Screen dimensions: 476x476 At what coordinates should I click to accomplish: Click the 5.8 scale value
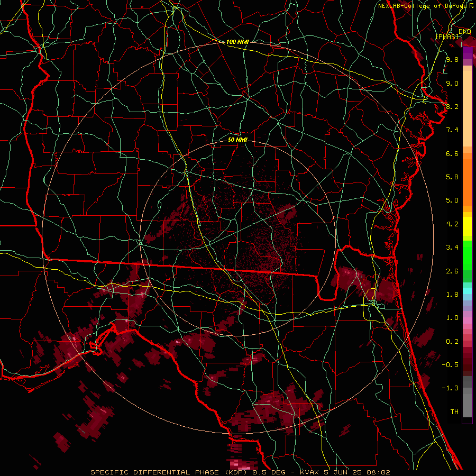(452, 177)
